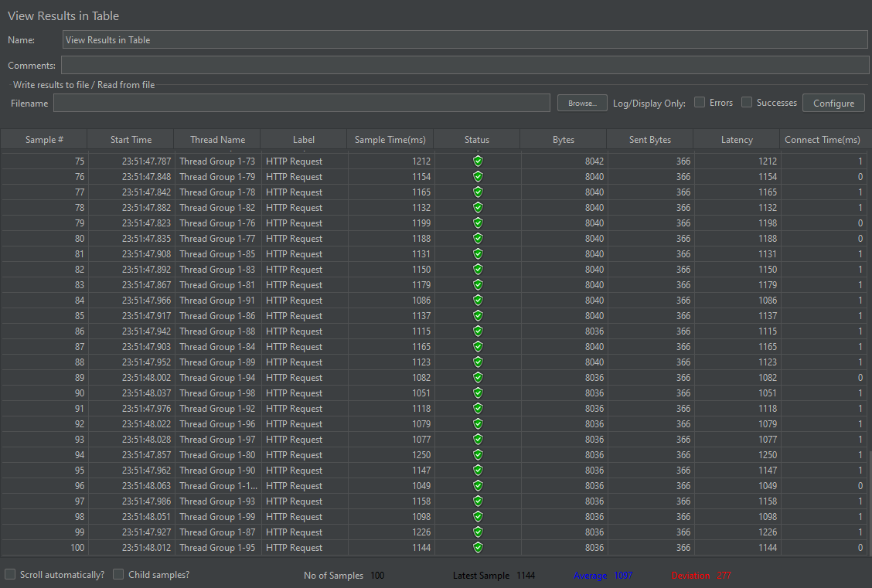Enable the Errors only checkbox
Image resolution: width=872 pixels, height=588 pixels.
pyautogui.click(x=700, y=102)
